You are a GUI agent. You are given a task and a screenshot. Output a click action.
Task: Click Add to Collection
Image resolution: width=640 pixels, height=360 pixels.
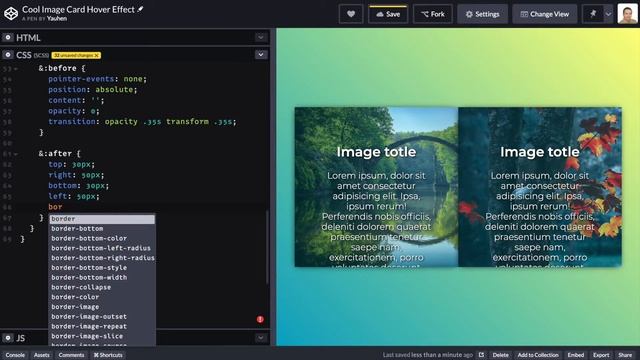[538, 355]
